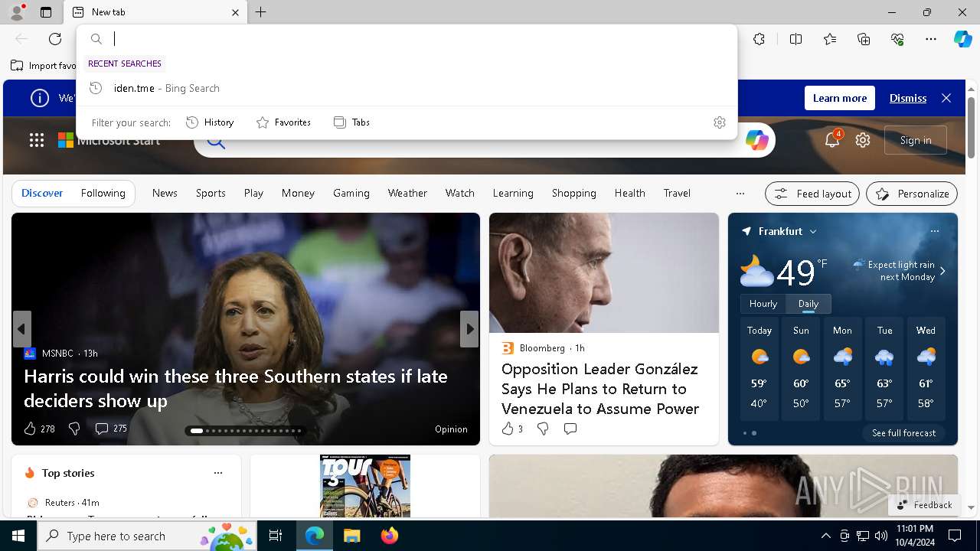Open the Shopping category
The height and width of the screenshot is (551, 980).
click(573, 193)
